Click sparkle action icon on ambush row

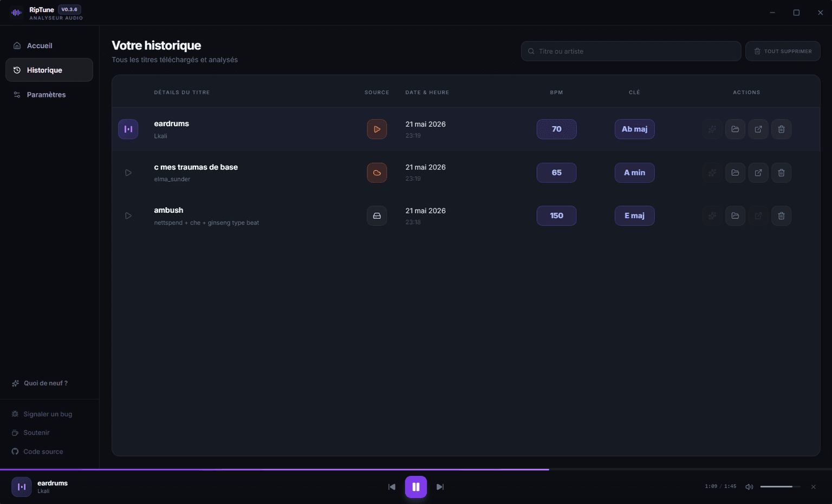pos(712,215)
